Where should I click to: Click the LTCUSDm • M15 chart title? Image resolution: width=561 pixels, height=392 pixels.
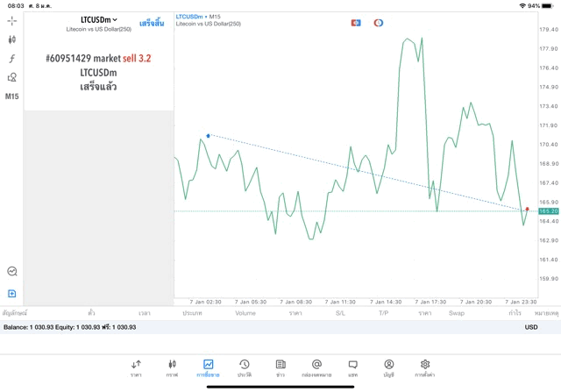click(x=198, y=17)
